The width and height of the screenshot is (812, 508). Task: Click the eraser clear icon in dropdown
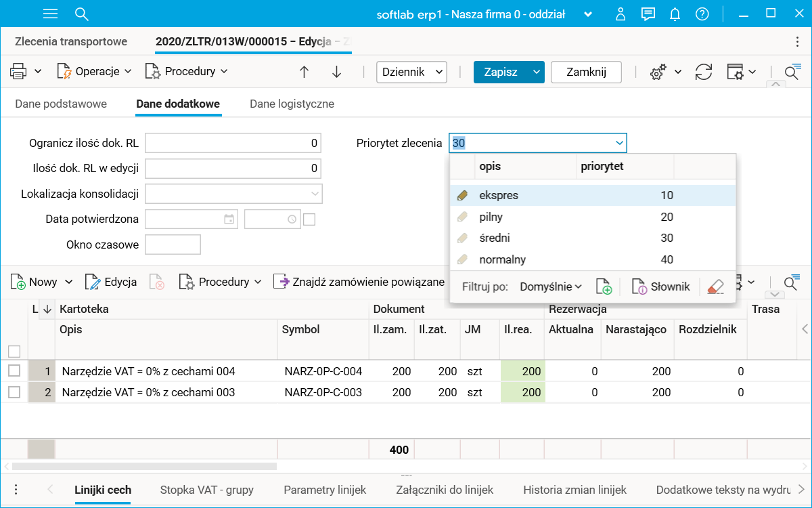(x=715, y=287)
